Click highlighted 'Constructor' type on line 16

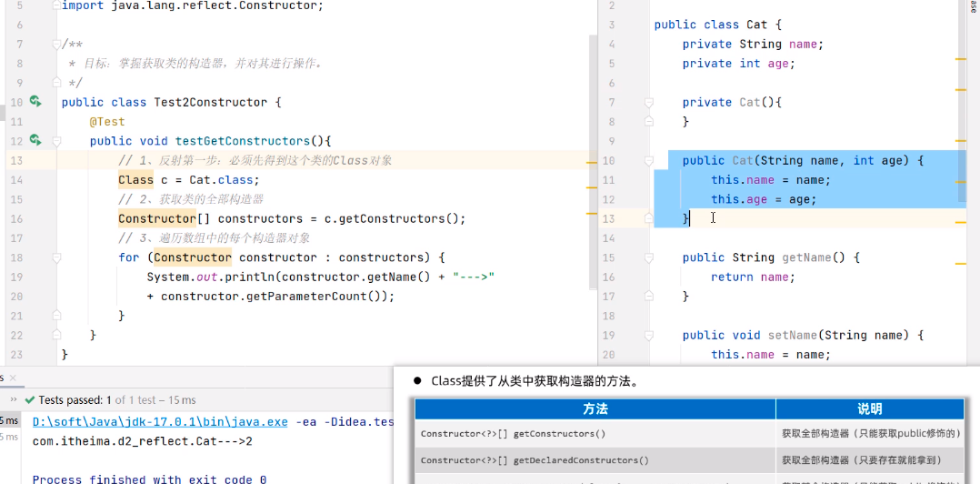(x=157, y=218)
